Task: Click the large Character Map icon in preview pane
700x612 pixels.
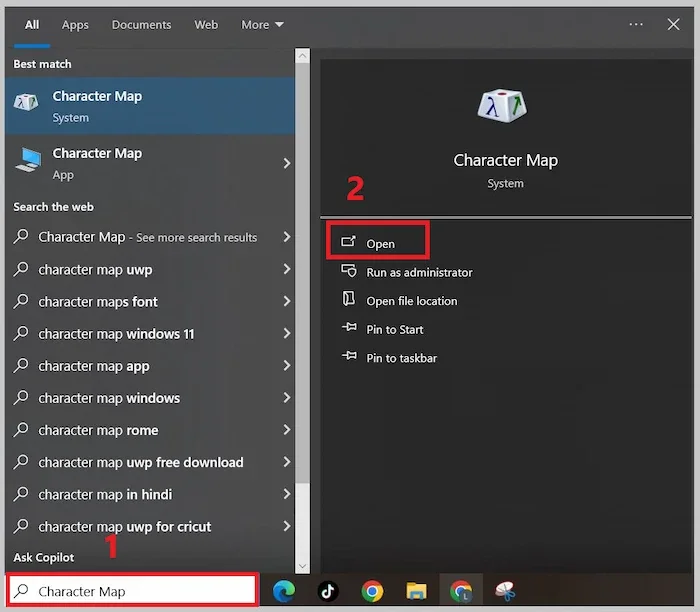Action: point(502,105)
